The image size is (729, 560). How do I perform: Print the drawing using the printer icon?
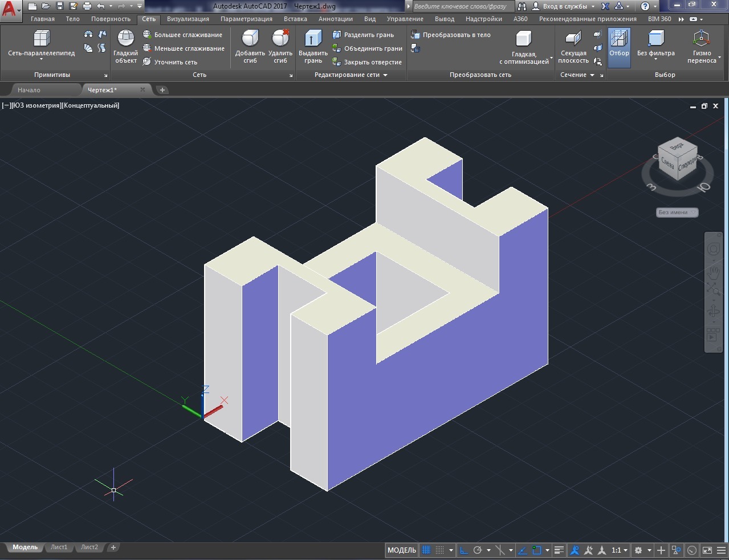pyautogui.click(x=87, y=6)
